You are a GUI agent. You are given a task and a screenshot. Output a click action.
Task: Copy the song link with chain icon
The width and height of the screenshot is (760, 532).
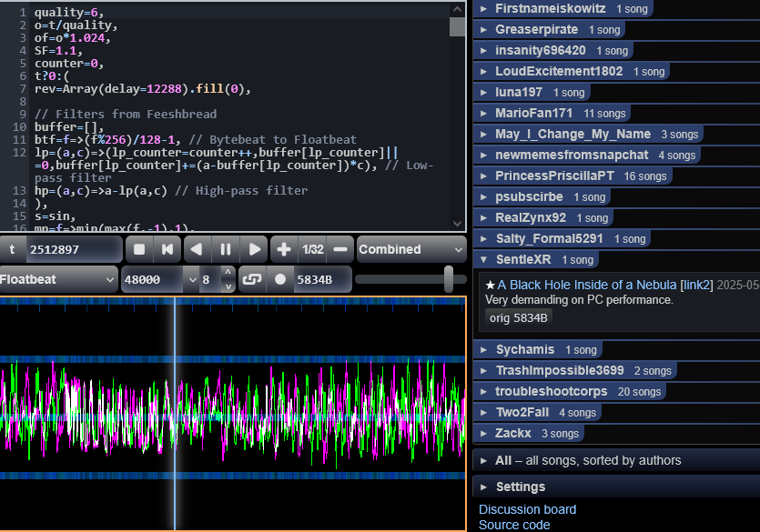[x=251, y=279]
